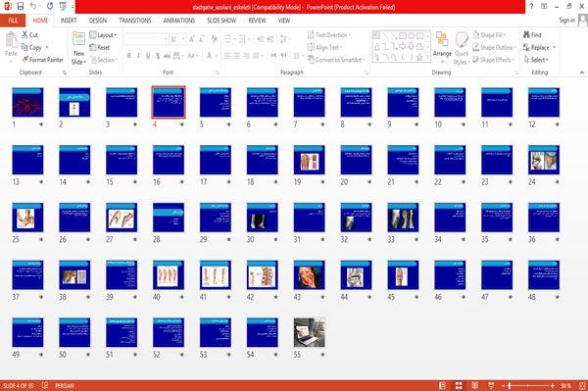Switch to the TRANSITIONS tab
Viewport: 588px width, 391px height.
click(135, 21)
